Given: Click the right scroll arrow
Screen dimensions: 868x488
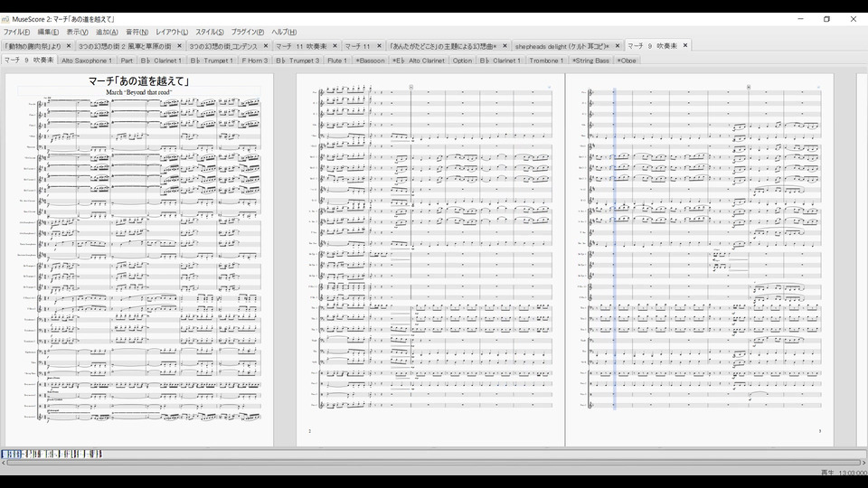Looking at the screenshot, I should pyautogui.click(x=864, y=463).
